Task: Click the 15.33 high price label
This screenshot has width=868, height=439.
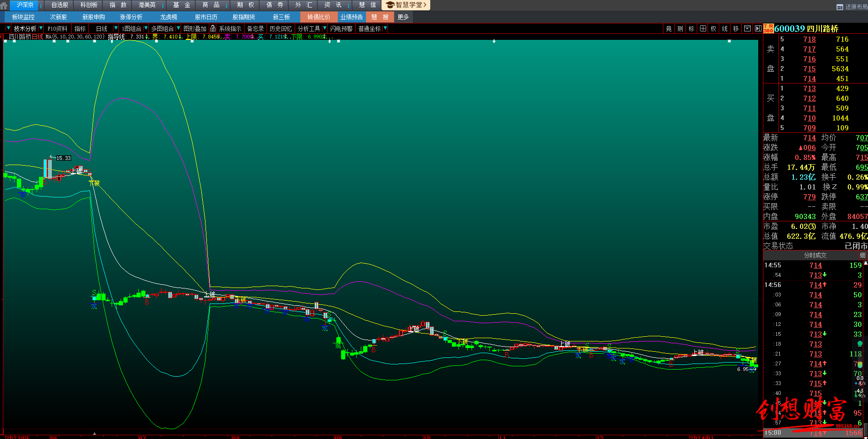Action: click(x=63, y=158)
